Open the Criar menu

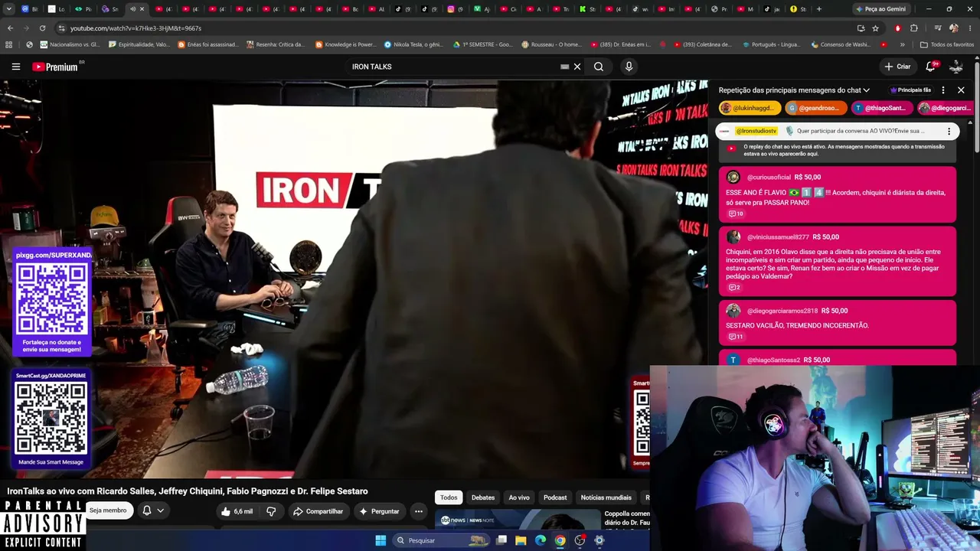click(x=897, y=67)
